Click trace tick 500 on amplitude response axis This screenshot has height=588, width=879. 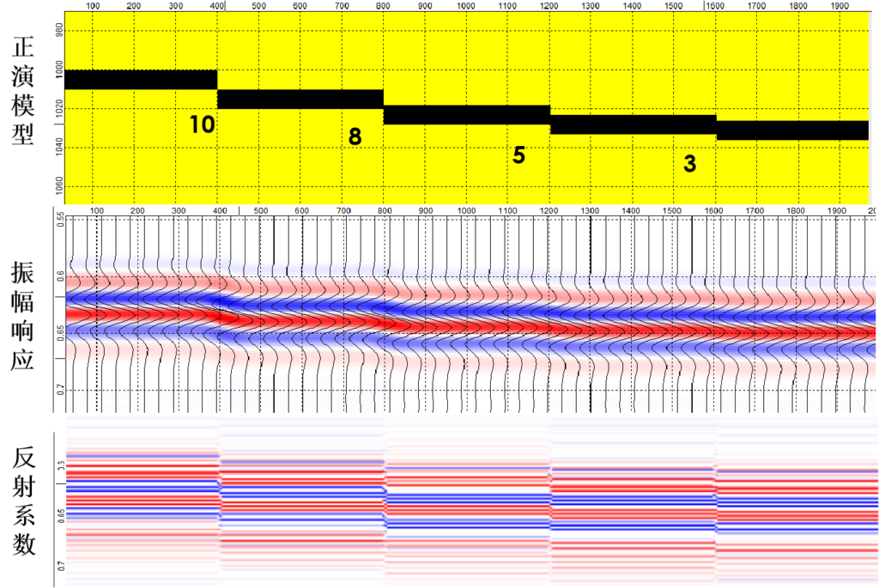tap(261, 211)
